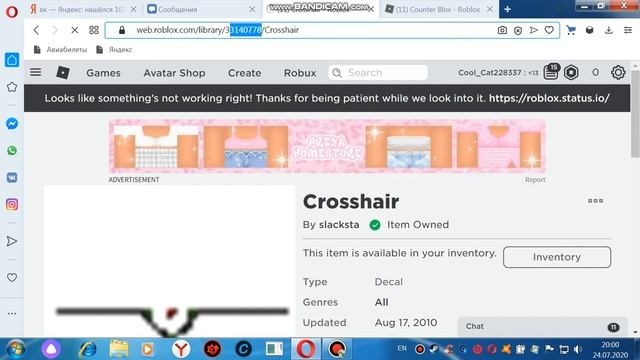
Task: Stop loading the current page
Action: tap(75, 30)
